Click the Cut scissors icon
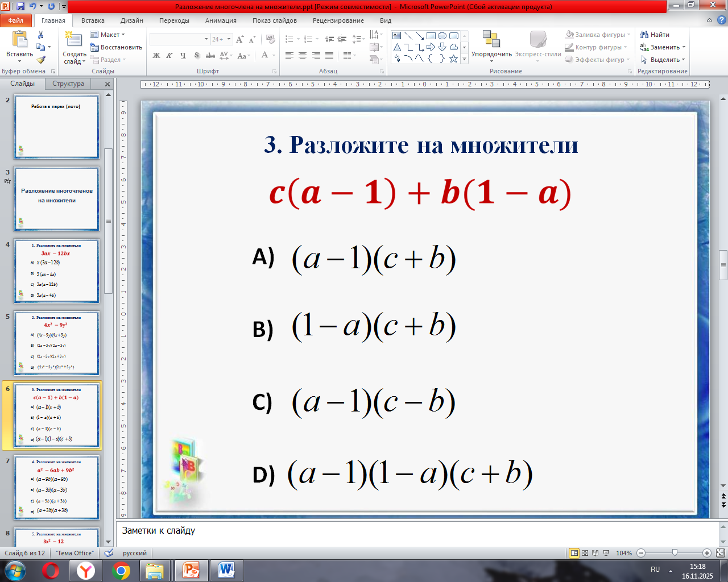Image resolution: width=728 pixels, height=582 pixels. 41,35
